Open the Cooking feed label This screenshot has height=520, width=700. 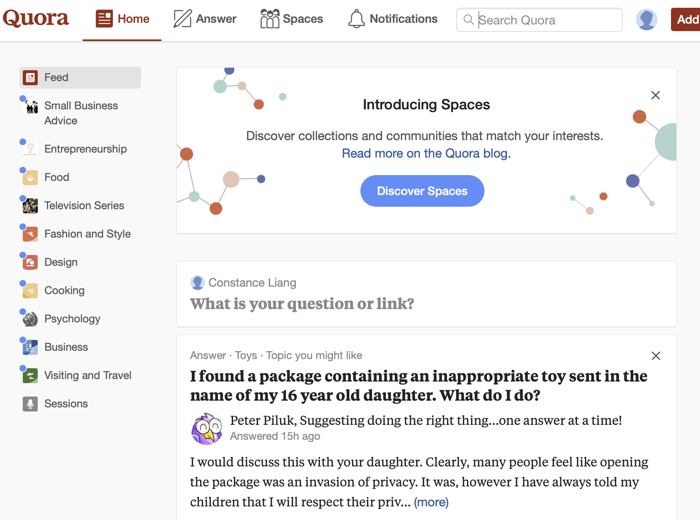64,291
